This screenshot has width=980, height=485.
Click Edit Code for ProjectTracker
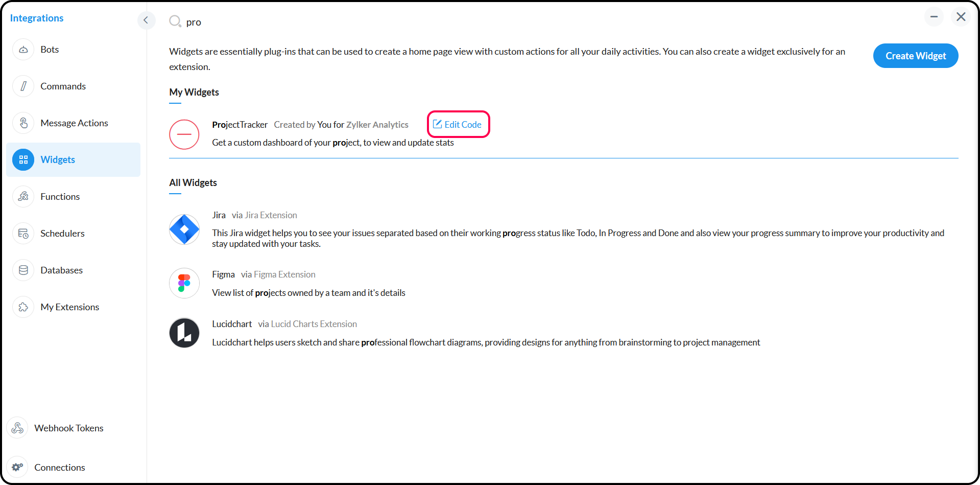tap(458, 124)
